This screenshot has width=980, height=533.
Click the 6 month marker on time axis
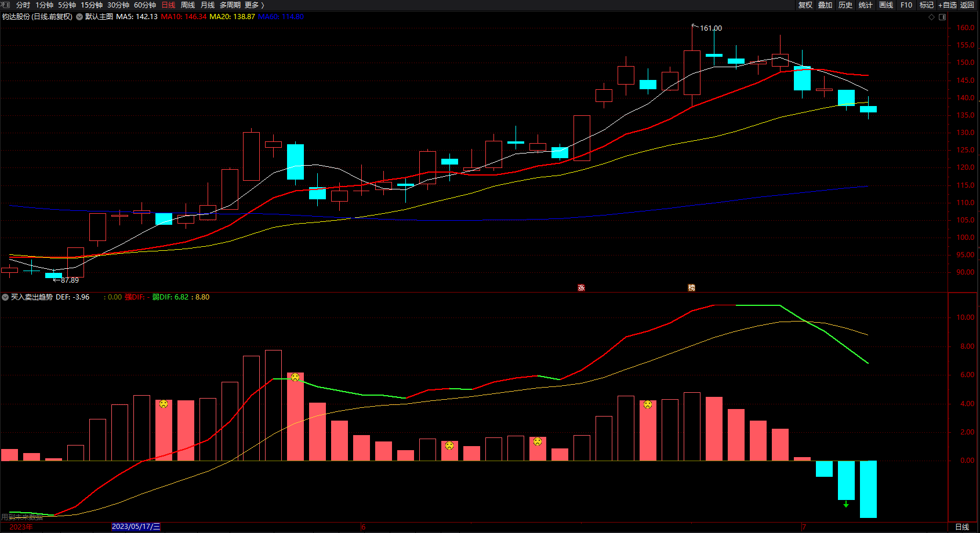click(364, 527)
